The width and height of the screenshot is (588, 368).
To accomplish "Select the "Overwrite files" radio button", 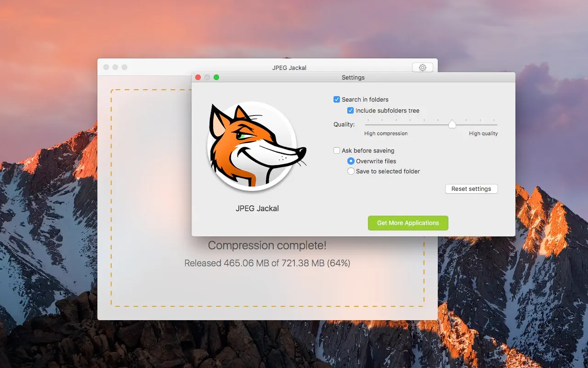I will [351, 161].
